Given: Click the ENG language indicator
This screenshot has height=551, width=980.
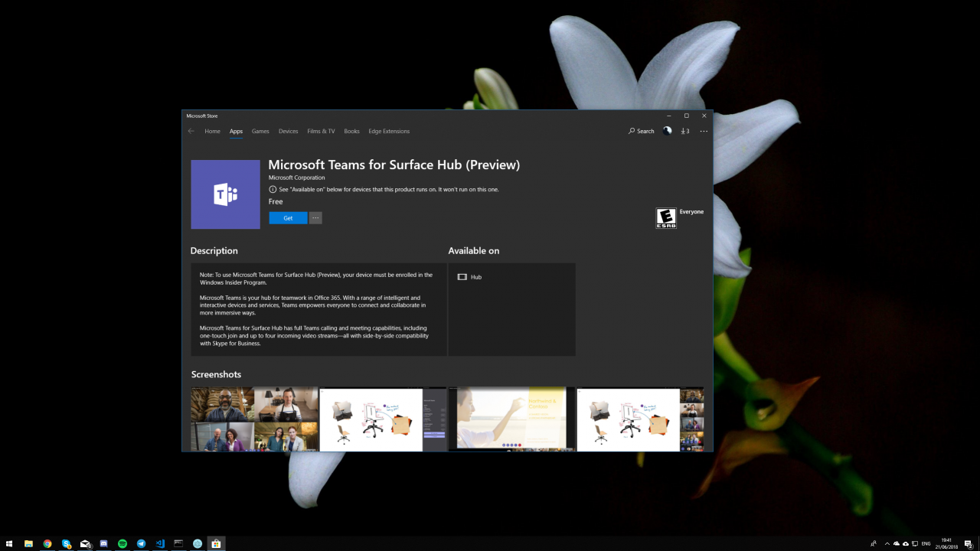Looking at the screenshot, I should click(926, 543).
